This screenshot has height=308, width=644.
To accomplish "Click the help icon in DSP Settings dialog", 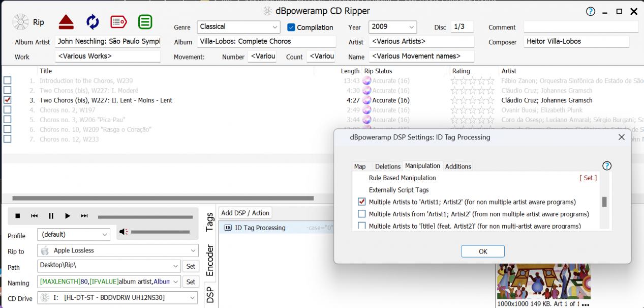I will coord(606,166).
